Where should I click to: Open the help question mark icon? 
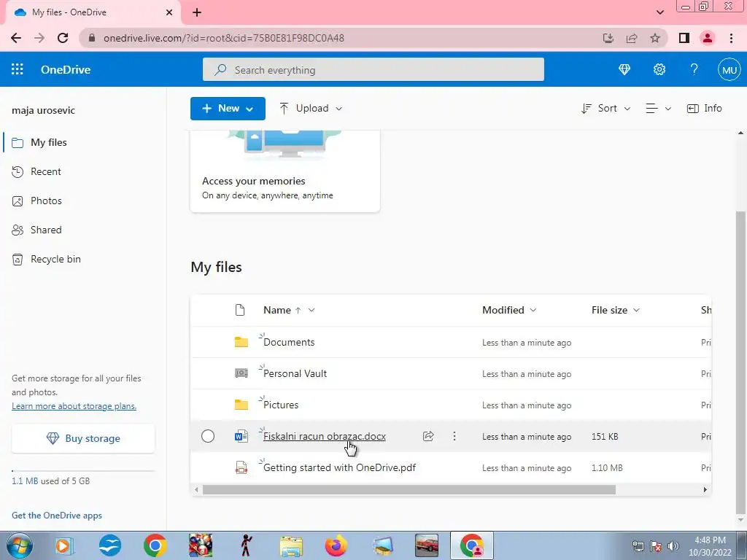(x=694, y=69)
